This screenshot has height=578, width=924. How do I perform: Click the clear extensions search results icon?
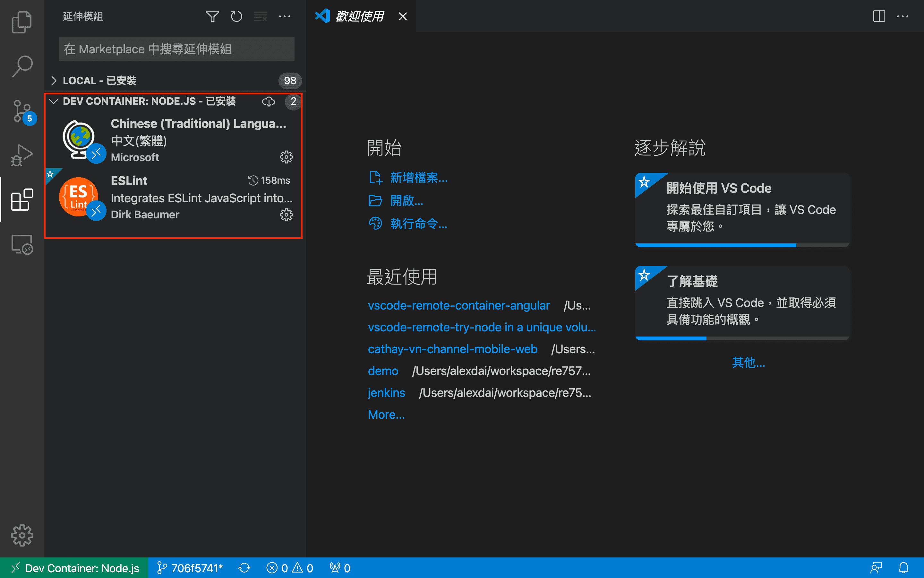pyautogui.click(x=261, y=16)
